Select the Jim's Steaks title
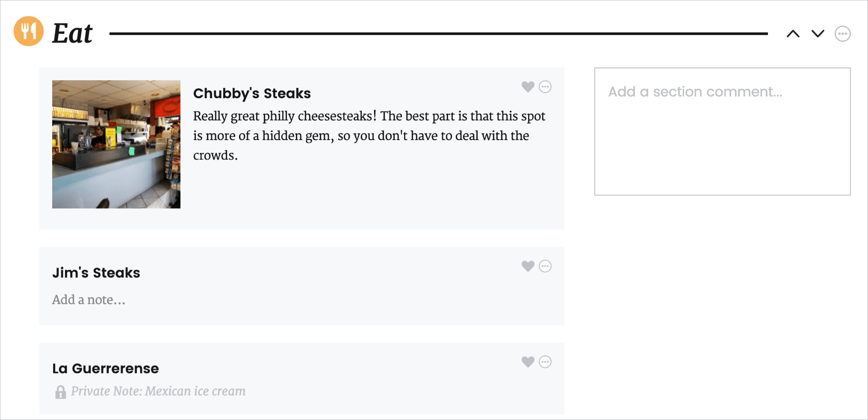868x420 pixels. point(96,273)
